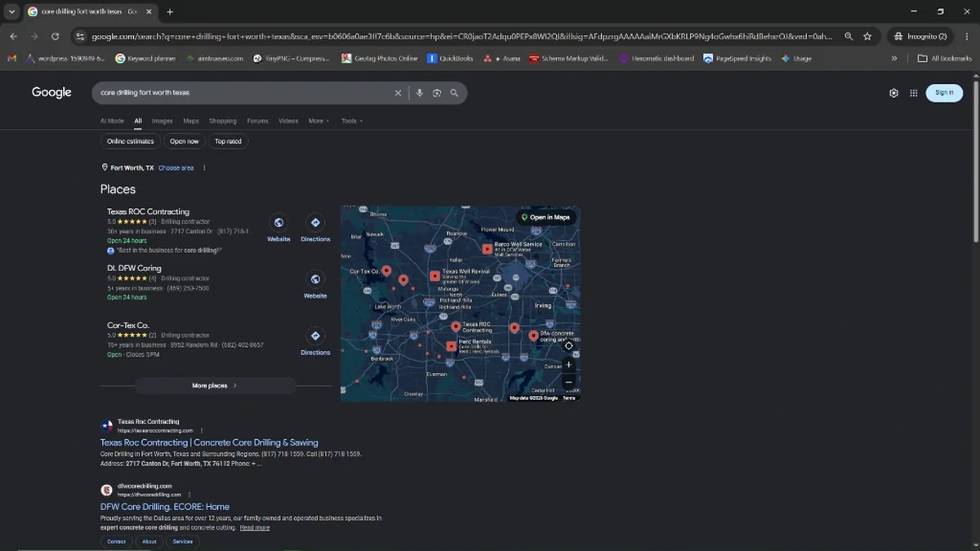Open search by image lens icon
Image resolution: width=980 pixels, height=551 pixels.
437,93
